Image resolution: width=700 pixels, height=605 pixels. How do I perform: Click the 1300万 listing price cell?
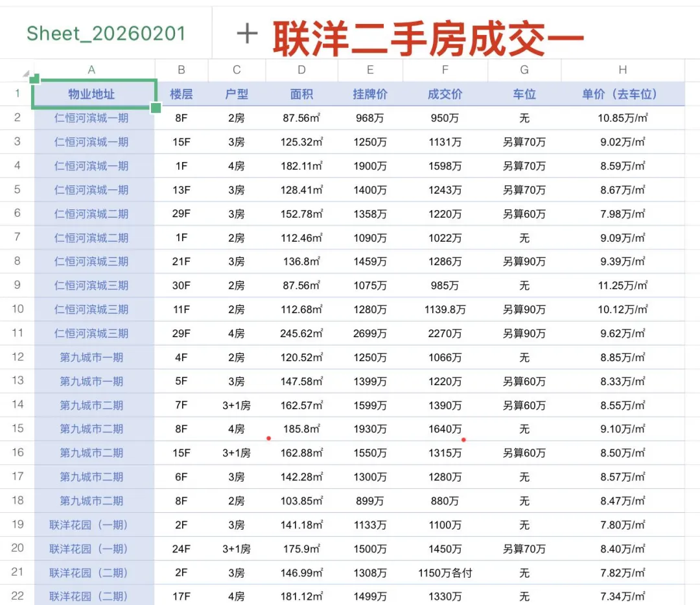370,477
